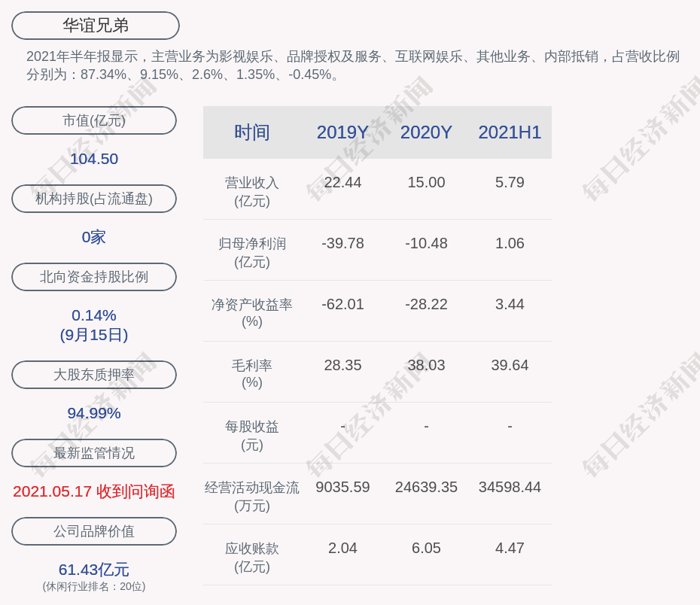Image resolution: width=700 pixels, height=605 pixels.
Task: Click ROE value 3.44
Action: [510, 304]
